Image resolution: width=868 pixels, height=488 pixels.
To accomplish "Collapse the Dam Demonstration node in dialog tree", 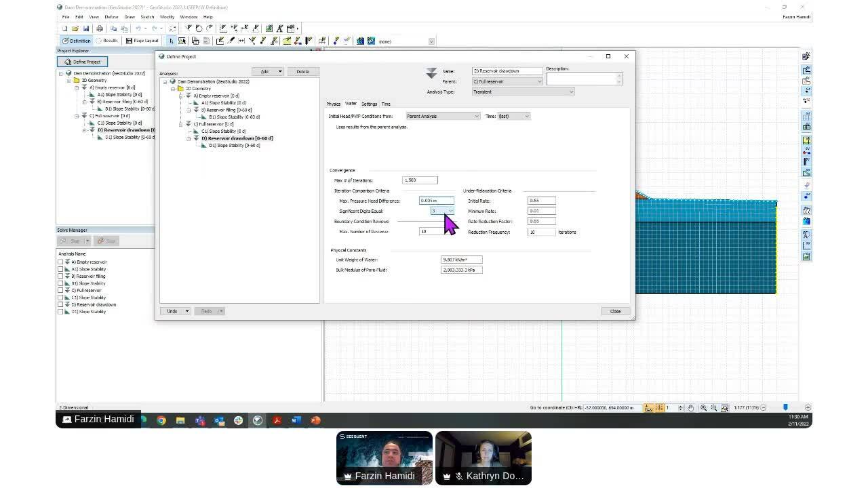I will (165, 81).
